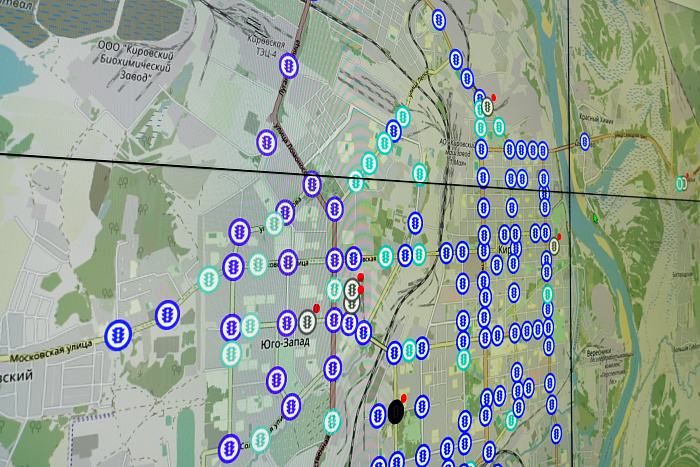Click the solid black traffic light marker
The width and height of the screenshot is (700, 467).
pyautogui.click(x=396, y=412)
